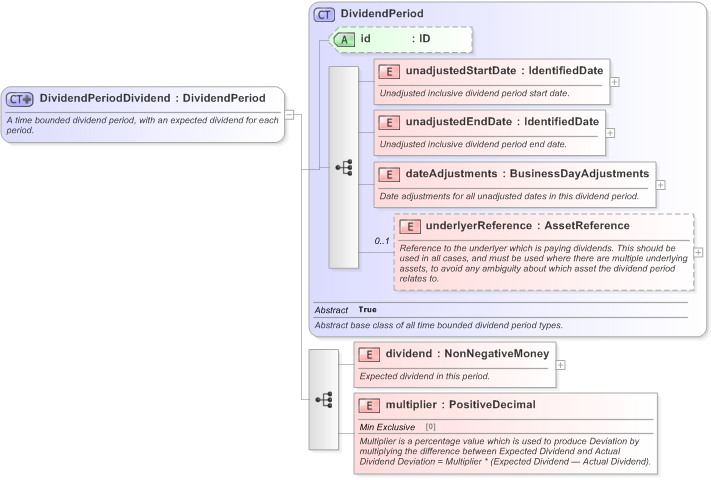Click 'Reference to the underlyer which is paying' description
The width and height of the screenshot is (711, 480).
(x=543, y=263)
